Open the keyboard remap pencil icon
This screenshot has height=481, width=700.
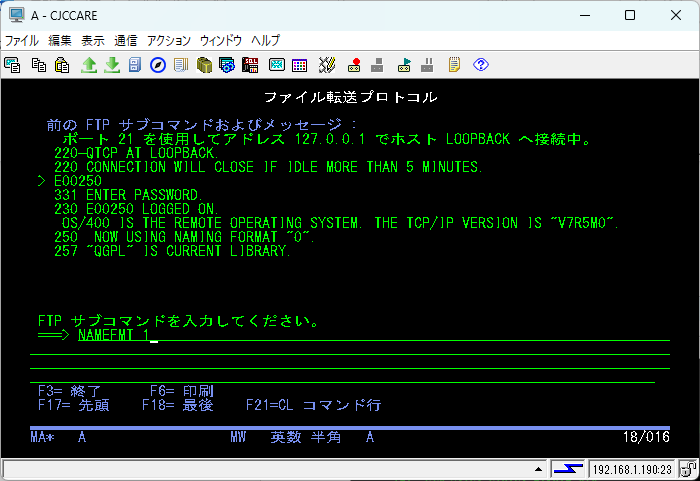327,65
